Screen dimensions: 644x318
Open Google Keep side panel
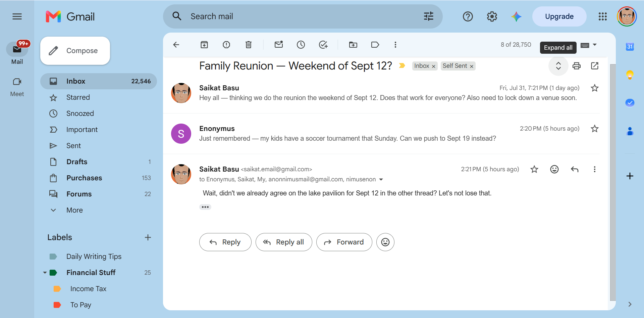(x=630, y=75)
